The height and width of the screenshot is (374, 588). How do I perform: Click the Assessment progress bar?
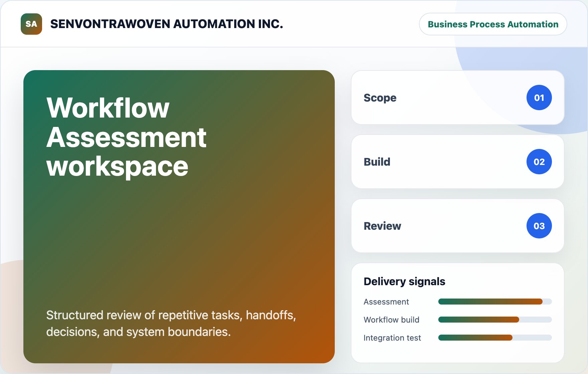pyautogui.click(x=495, y=302)
